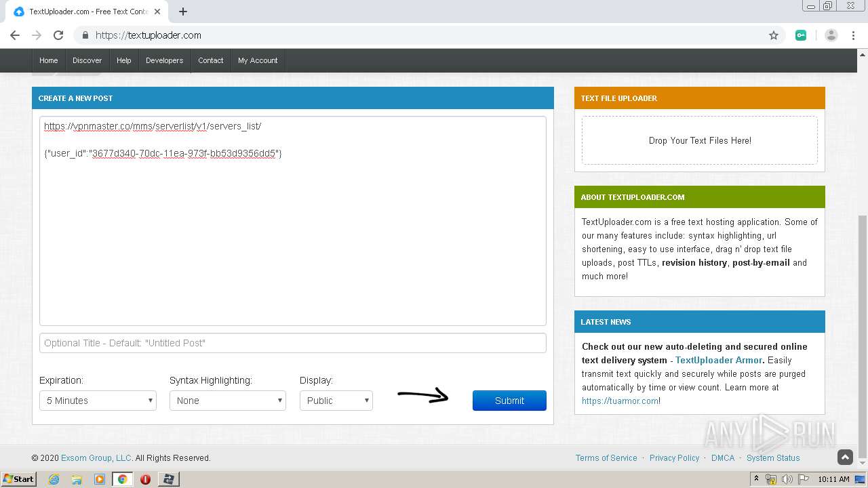
Task: Expand the Syntax Highlighting dropdown
Action: [228, 401]
